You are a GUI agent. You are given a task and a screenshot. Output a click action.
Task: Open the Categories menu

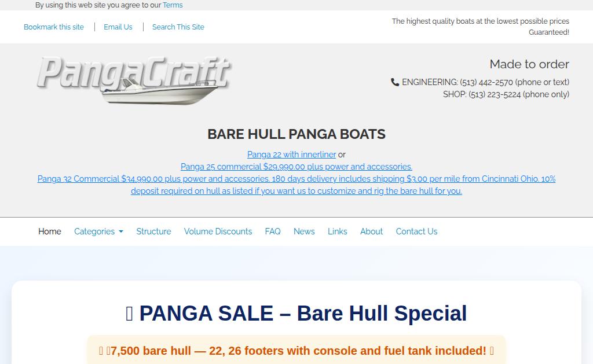[x=98, y=231]
